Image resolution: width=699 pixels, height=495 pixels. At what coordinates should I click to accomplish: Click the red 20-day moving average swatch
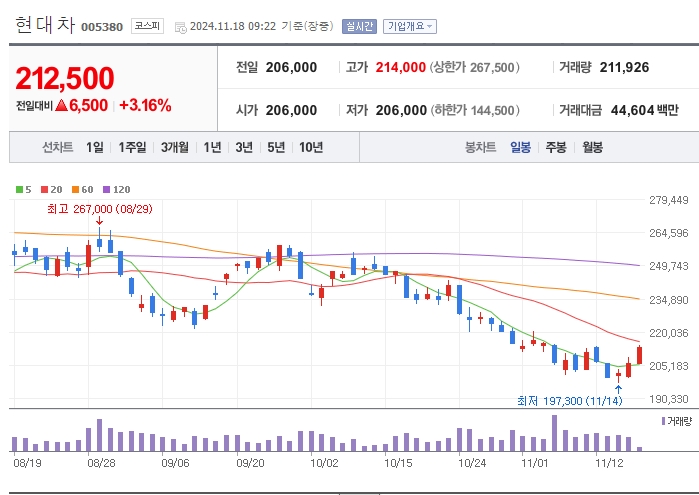(x=44, y=190)
